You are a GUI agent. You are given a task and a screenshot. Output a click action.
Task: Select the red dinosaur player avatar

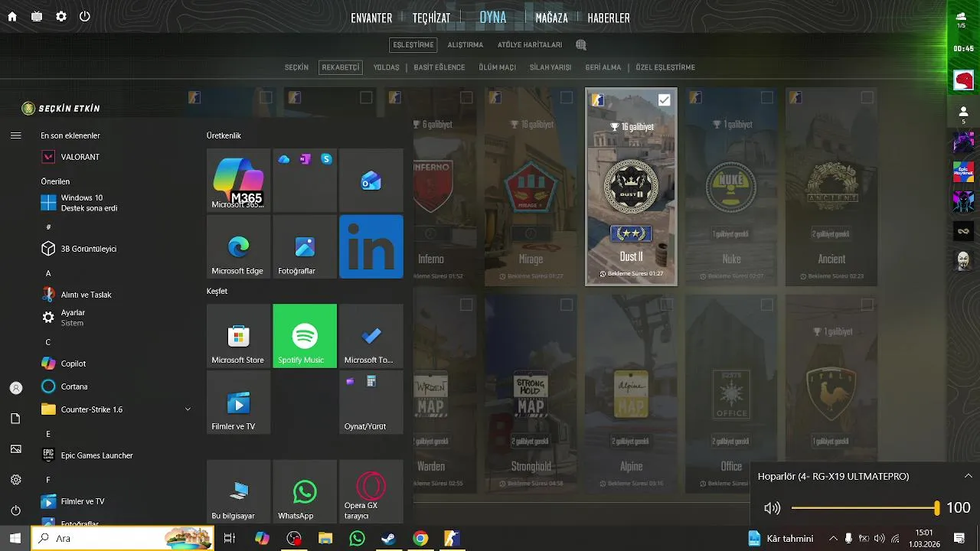click(x=963, y=80)
